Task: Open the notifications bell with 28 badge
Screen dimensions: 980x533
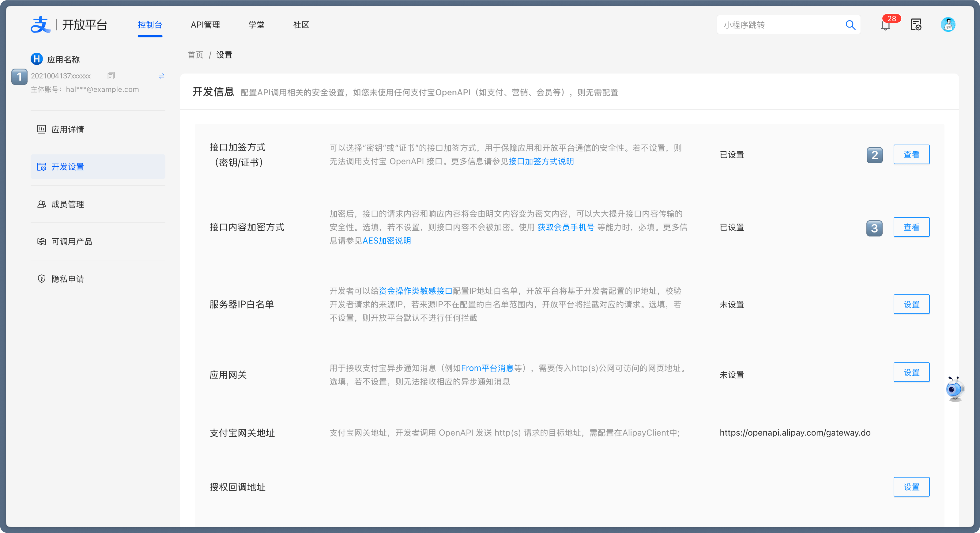Action: pyautogui.click(x=885, y=25)
